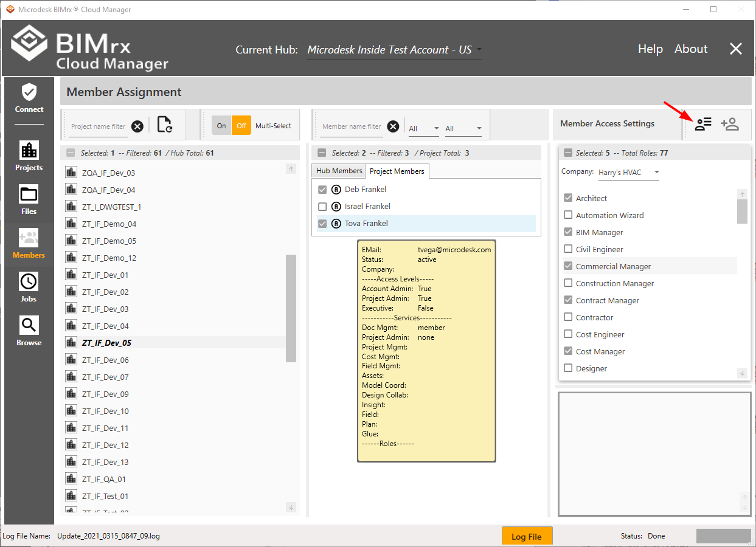The height and width of the screenshot is (547, 756).
Task: Open the Company dropdown showing Harry's HVAC
Action: point(628,173)
